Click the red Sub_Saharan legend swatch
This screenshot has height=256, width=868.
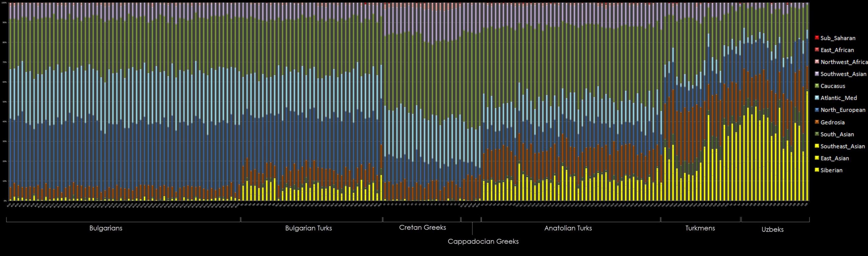click(x=817, y=38)
